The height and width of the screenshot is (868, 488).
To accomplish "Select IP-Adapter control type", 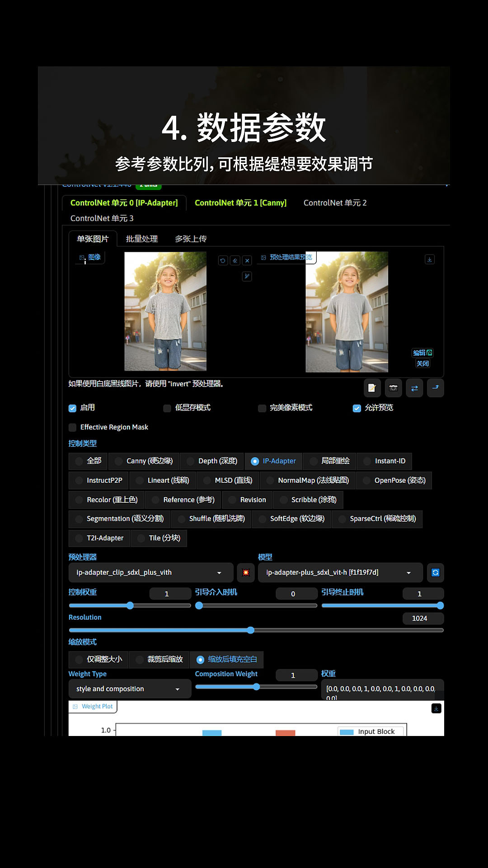I will point(273,461).
